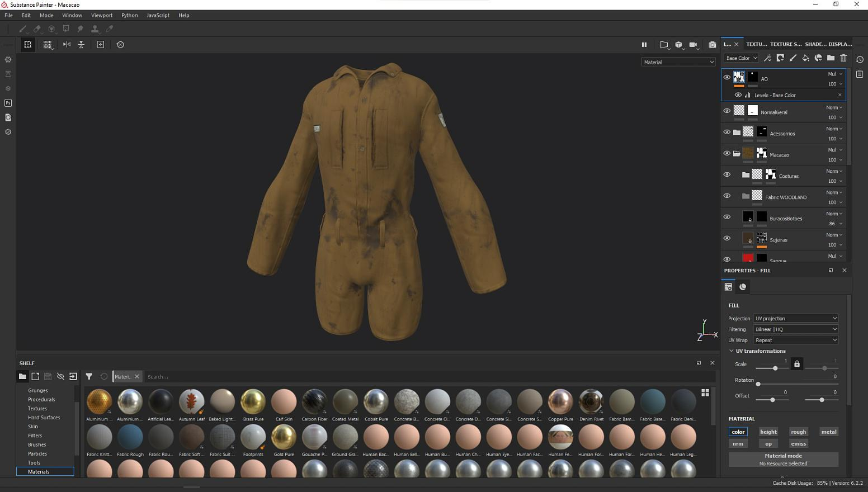Add a smart material layer icon

tap(818, 58)
